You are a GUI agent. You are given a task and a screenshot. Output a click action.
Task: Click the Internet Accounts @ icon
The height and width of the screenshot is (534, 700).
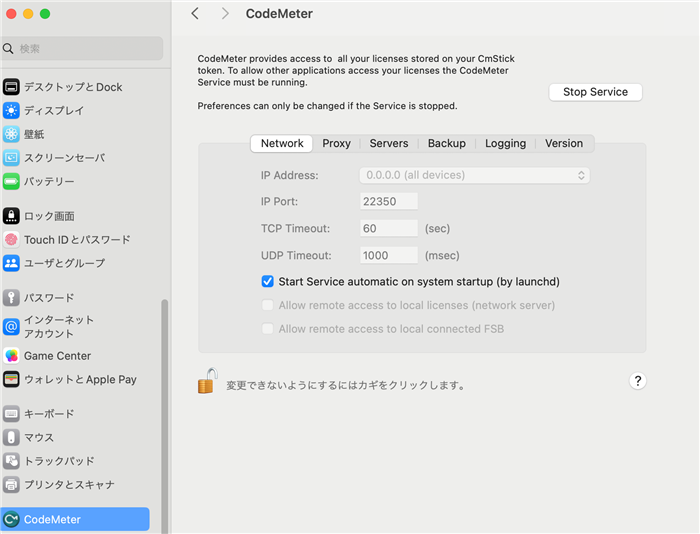11,327
